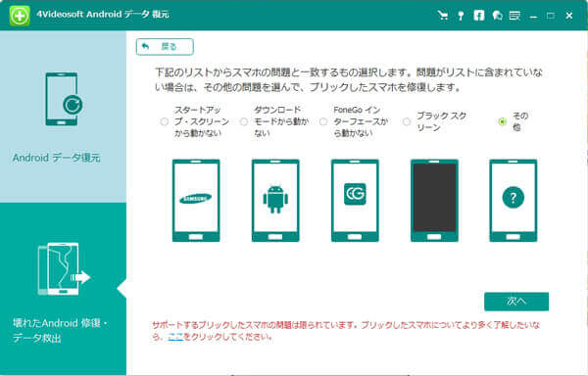Select スタートアップ・スクリーンから動かない radio button
Viewport: 588px width, 376px height.
(x=165, y=121)
